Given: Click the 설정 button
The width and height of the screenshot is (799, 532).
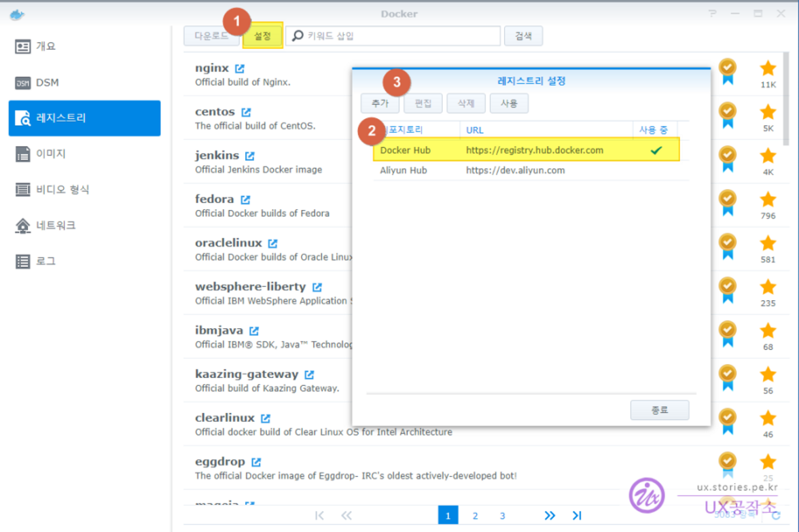Looking at the screenshot, I should pyautogui.click(x=263, y=36).
